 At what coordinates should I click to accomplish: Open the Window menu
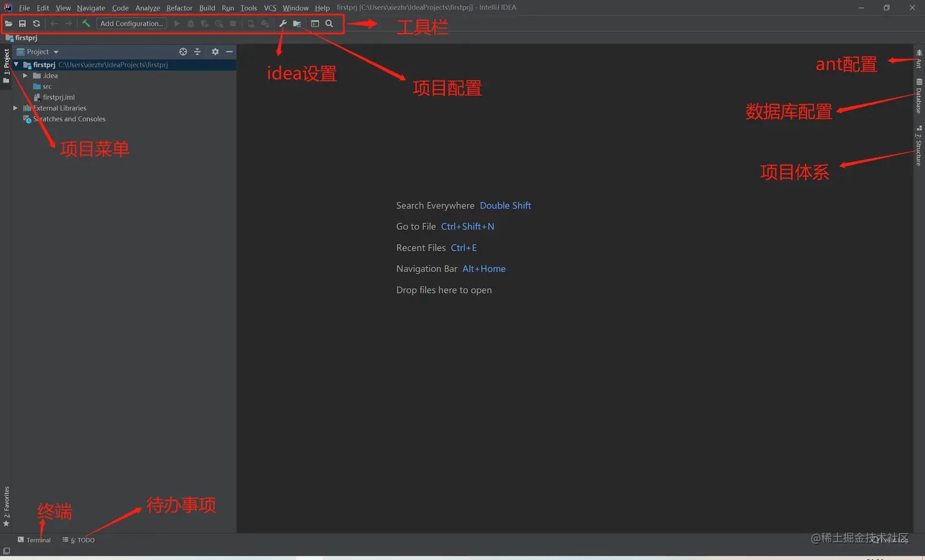coord(295,8)
